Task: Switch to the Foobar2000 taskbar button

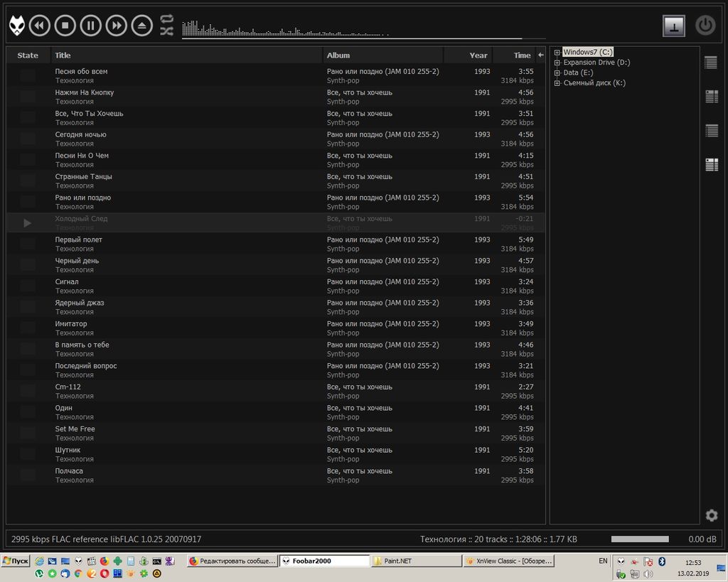Action: click(324, 561)
